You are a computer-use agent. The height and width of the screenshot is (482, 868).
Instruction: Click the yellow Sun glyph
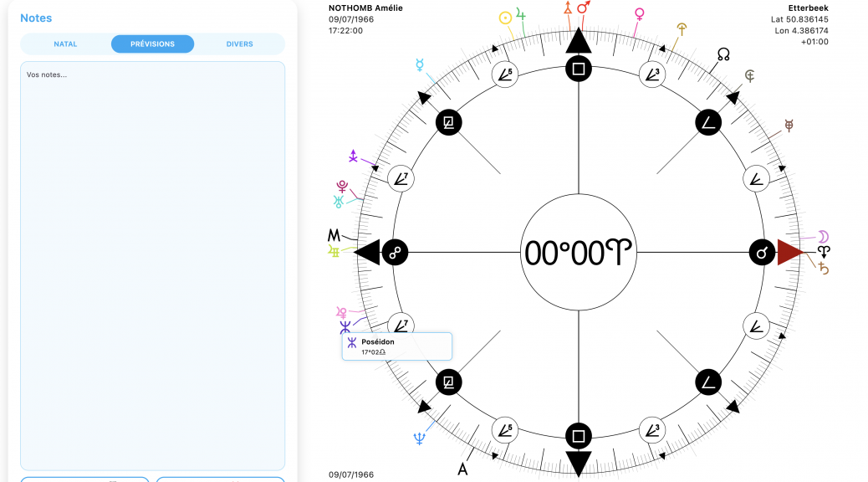tap(505, 18)
